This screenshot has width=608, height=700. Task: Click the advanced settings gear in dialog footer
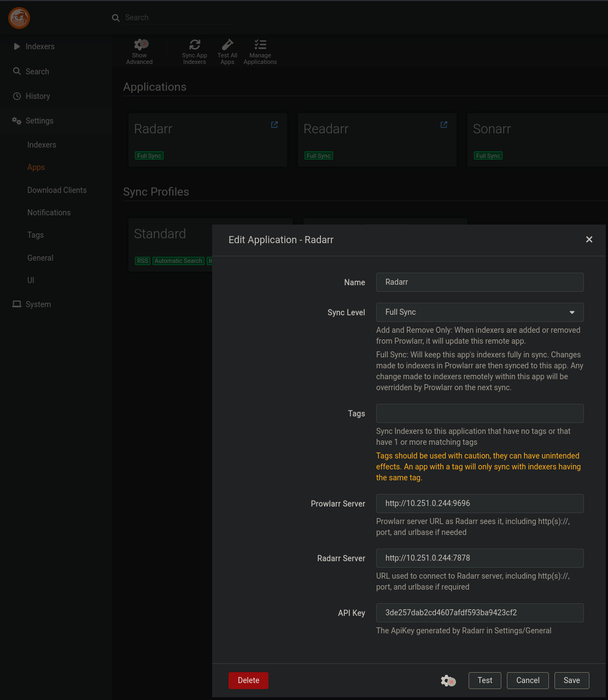(448, 680)
